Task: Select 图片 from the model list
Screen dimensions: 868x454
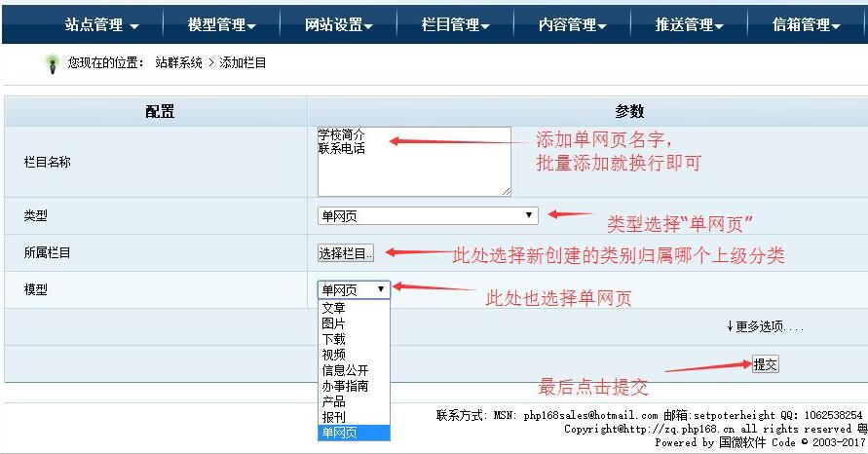Action: point(354,323)
